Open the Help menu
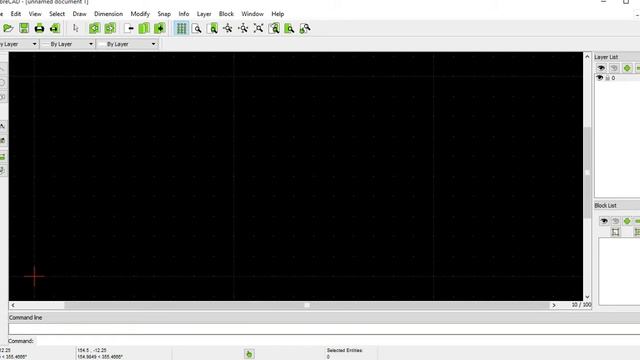 (278, 14)
